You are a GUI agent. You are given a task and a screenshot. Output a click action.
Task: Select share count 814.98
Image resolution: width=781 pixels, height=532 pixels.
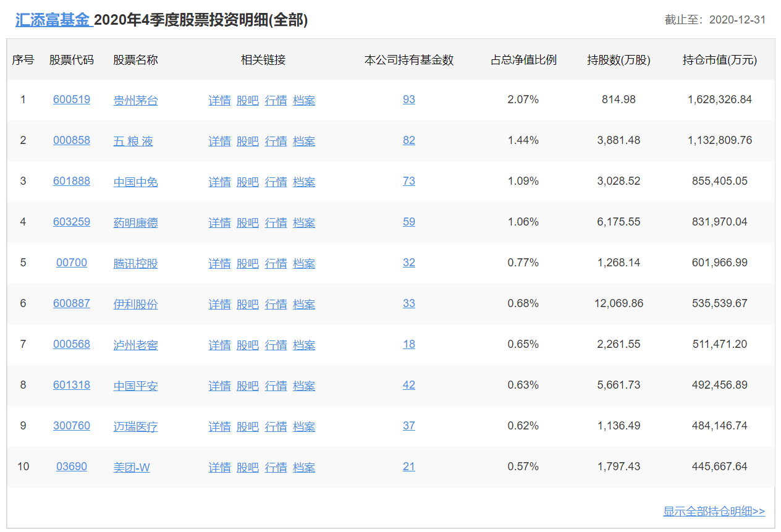(x=618, y=99)
